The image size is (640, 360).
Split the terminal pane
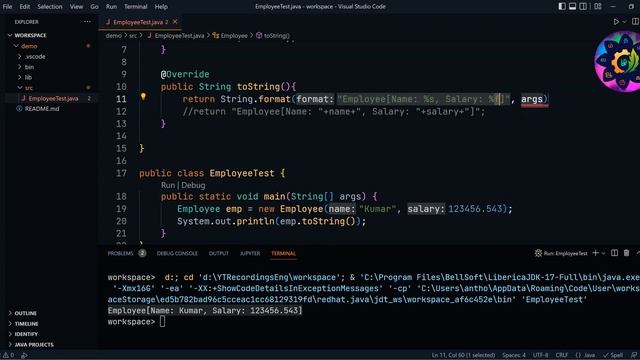pos(614,253)
